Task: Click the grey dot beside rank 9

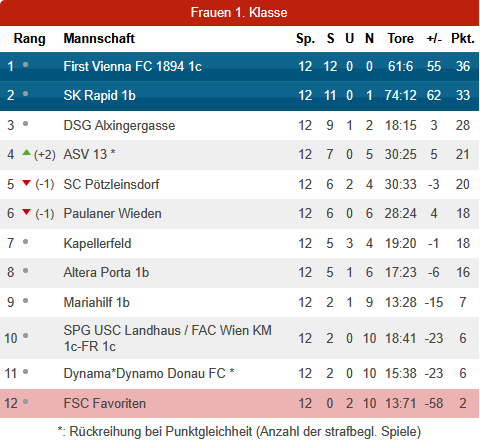Action: [25, 301]
